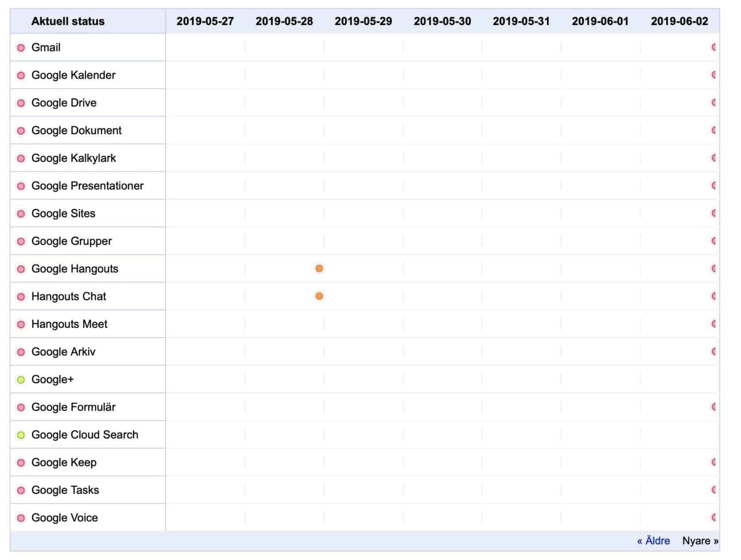The height and width of the screenshot is (560, 741).
Task: Click the 2019-06-02 date header
Action: (680, 21)
